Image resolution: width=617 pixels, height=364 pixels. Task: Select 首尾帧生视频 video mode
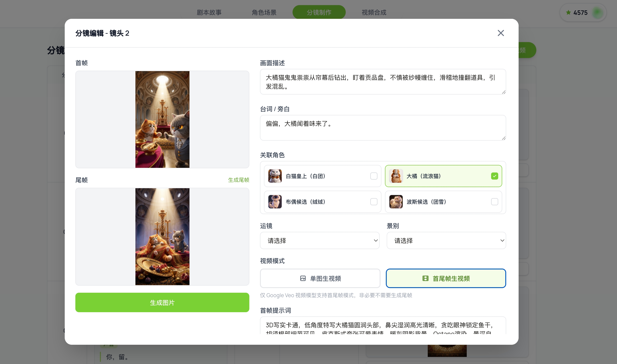446,278
